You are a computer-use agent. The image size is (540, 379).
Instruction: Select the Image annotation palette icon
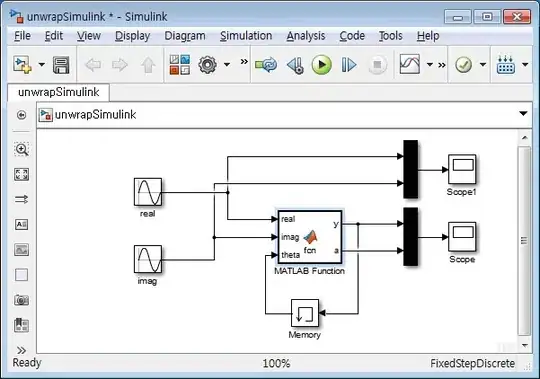pos(21,250)
